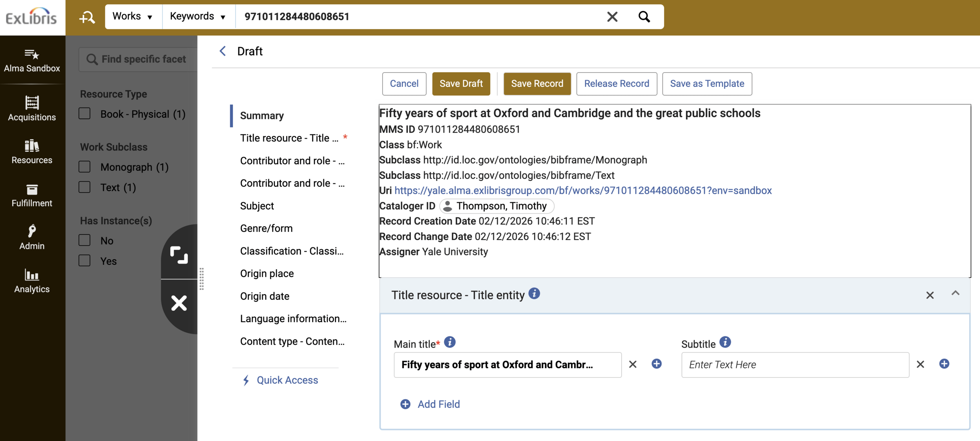Screen dimensions: 980x441
Task: Enable the Has Instance Yes checkbox
Action: tap(84, 261)
